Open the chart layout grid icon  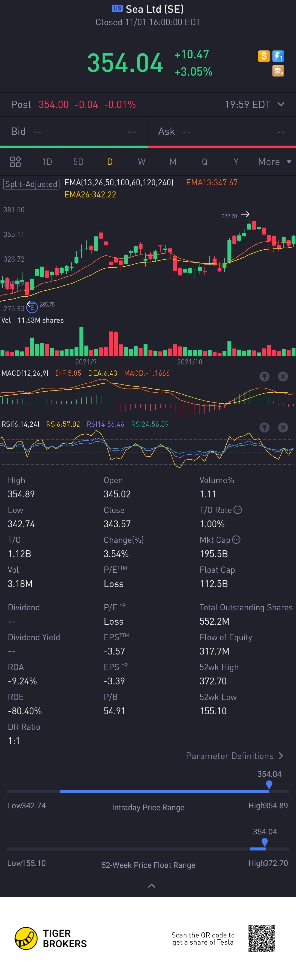(x=15, y=162)
